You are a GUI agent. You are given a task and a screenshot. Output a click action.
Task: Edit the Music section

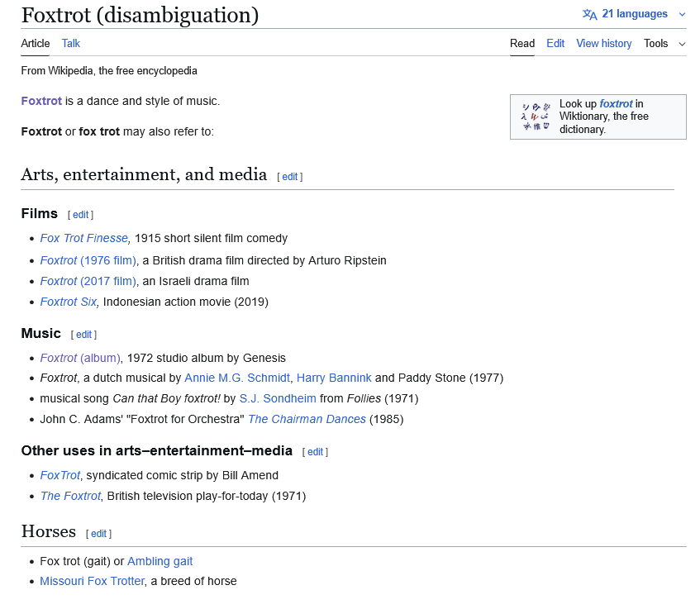tap(83, 335)
